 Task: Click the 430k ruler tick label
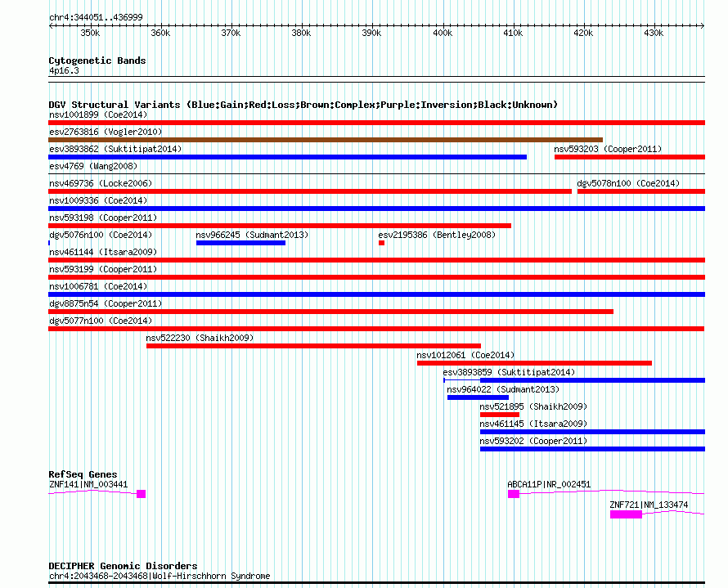[654, 34]
